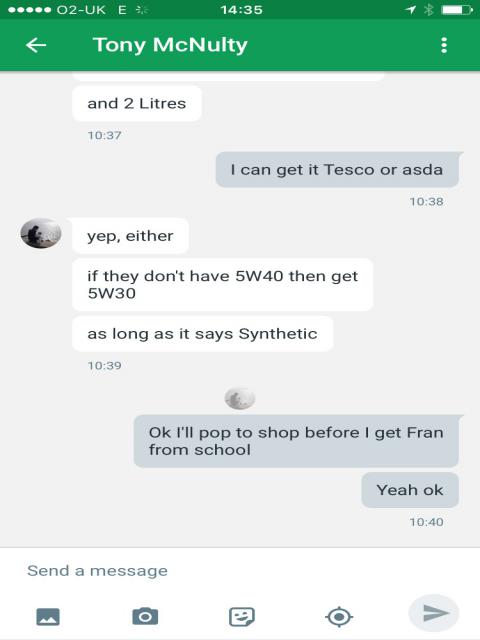Open the camera icon to take photo
480x640 pixels.
point(145,616)
